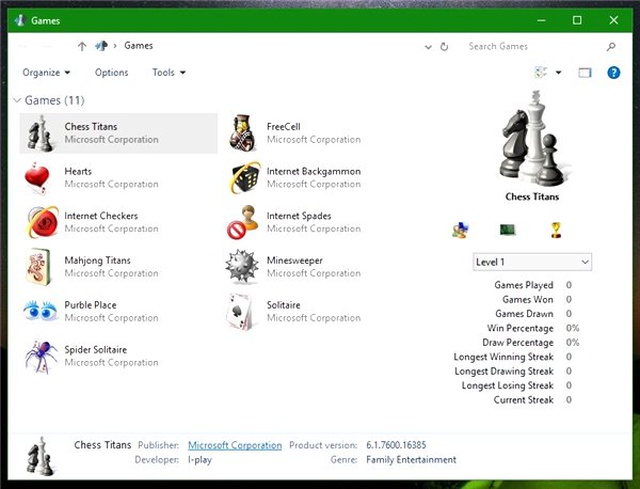Expand the address path chevron before Games
This screenshot has height=489, width=640.
[115, 46]
